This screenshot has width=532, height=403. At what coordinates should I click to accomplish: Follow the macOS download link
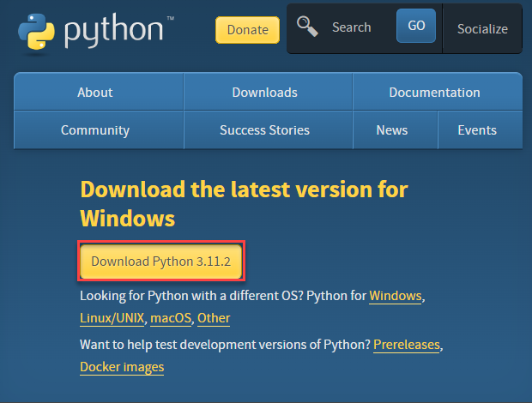coord(171,318)
